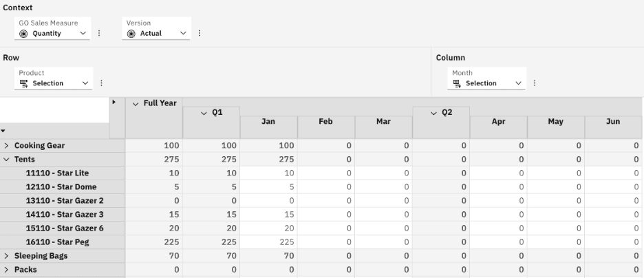The width and height of the screenshot is (644, 278).
Task: Click the three-dot menu next to Product selection
Action: [x=101, y=83]
